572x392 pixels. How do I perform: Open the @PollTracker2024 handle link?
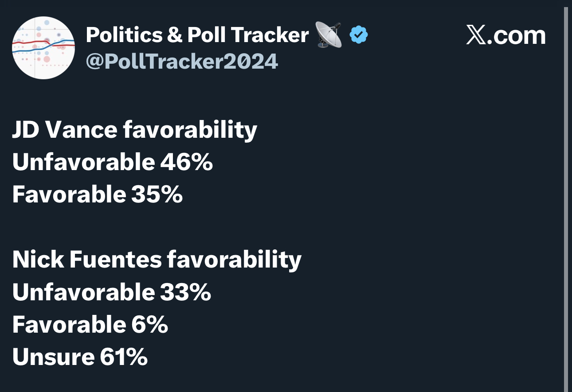[182, 61]
